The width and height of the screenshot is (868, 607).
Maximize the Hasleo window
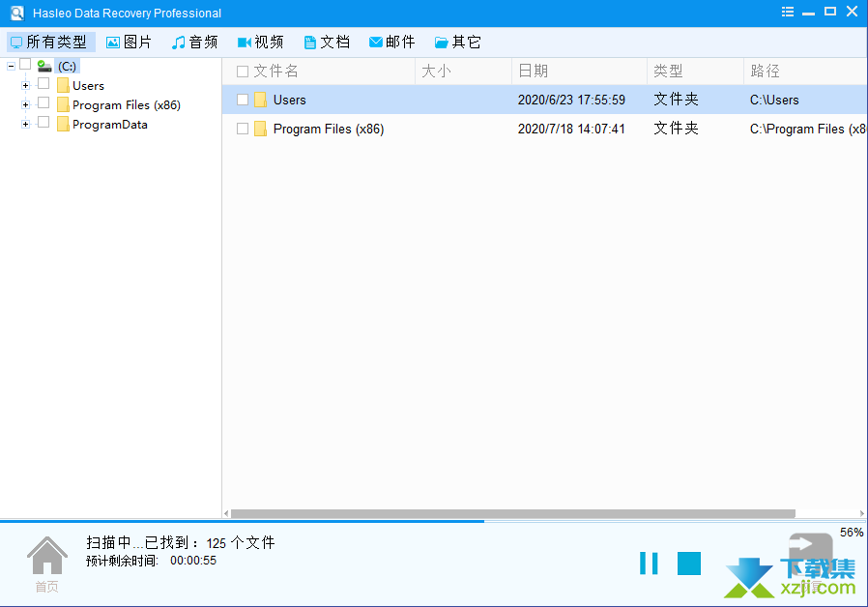tap(829, 11)
